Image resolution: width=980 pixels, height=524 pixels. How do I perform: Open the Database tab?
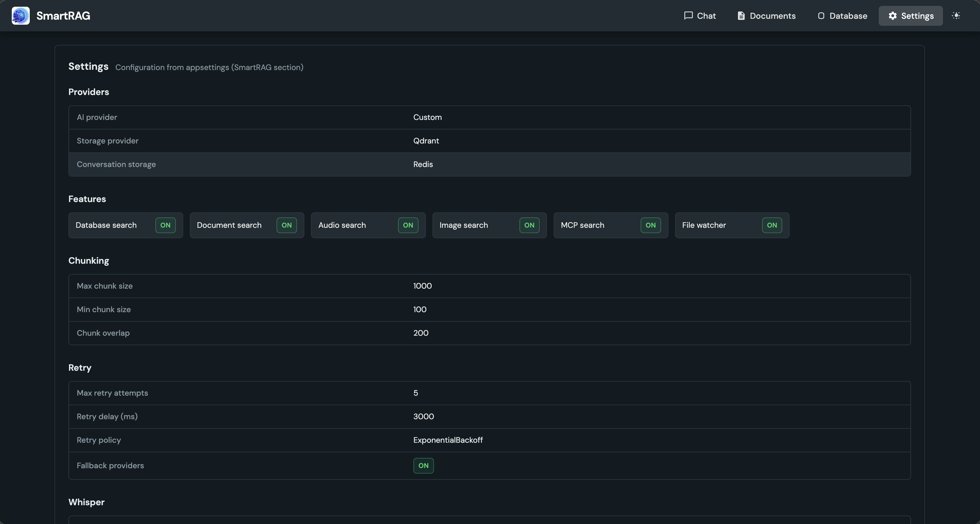tap(842, 16)
